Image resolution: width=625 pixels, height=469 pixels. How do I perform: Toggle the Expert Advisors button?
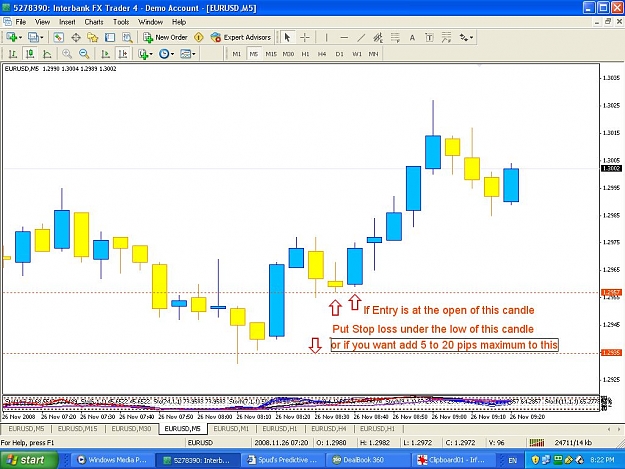click(241, 37)
